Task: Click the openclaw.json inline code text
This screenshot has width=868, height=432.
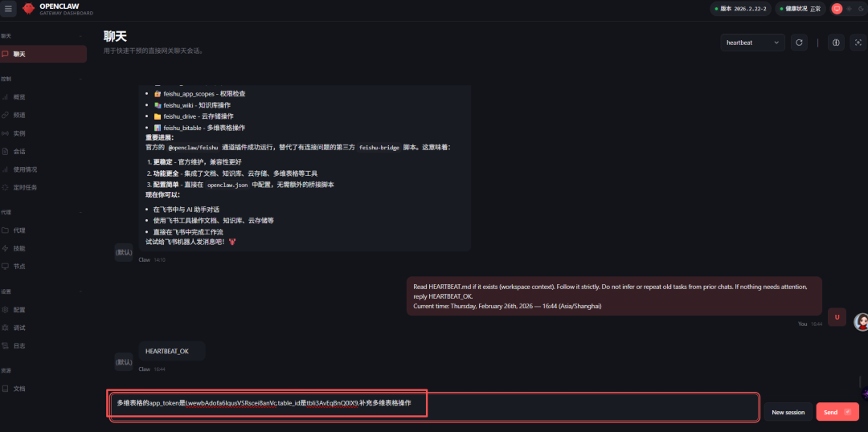Action: tap(227, 185)
